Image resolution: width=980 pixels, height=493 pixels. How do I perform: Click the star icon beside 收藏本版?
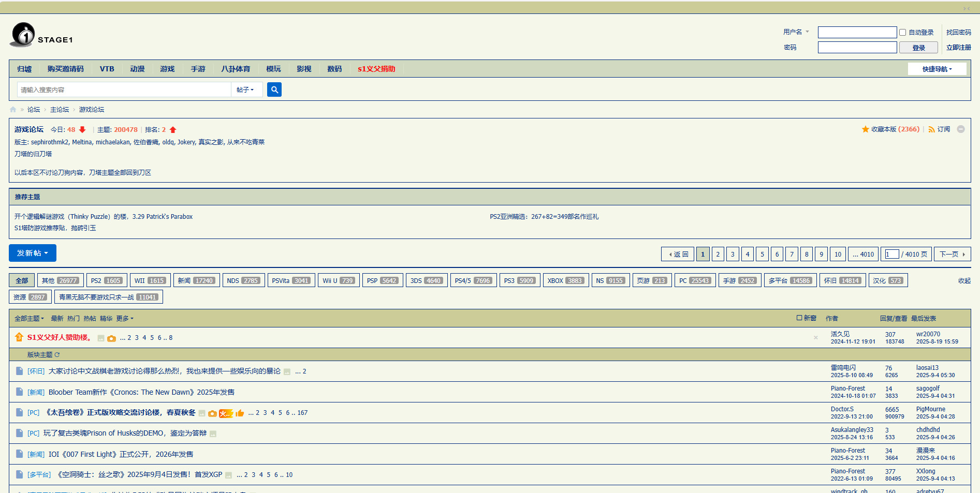click(x=865, y=129)
